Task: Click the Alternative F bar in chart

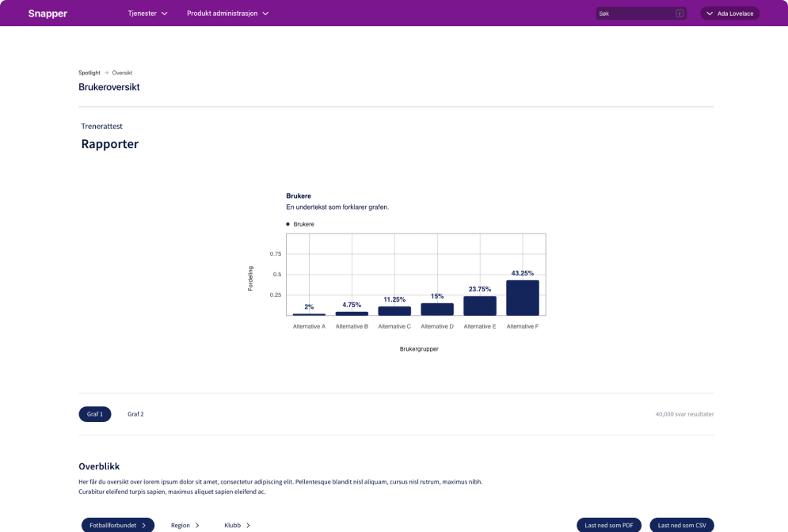Action: coord(522,298)
